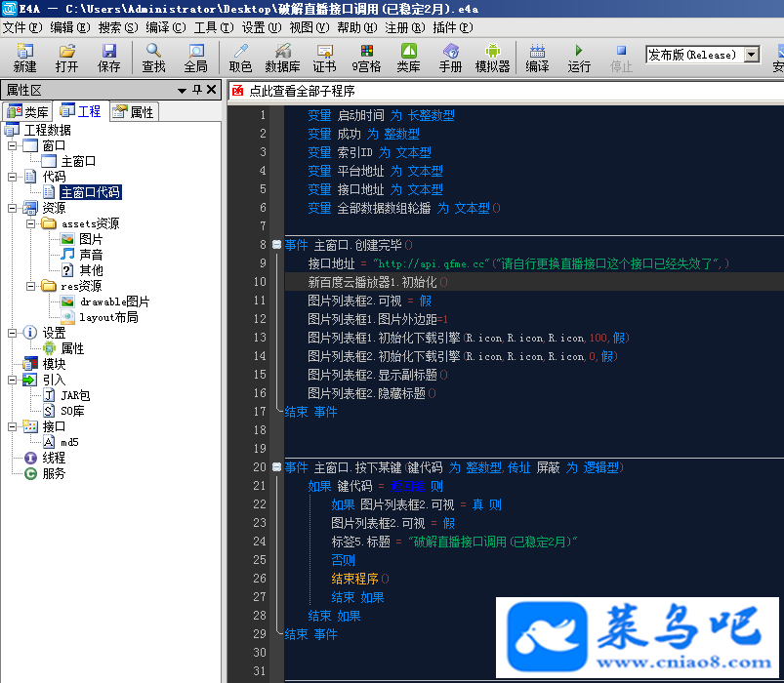Switch to the 类库 tab
784x683 pixels.
pos(27,111)
